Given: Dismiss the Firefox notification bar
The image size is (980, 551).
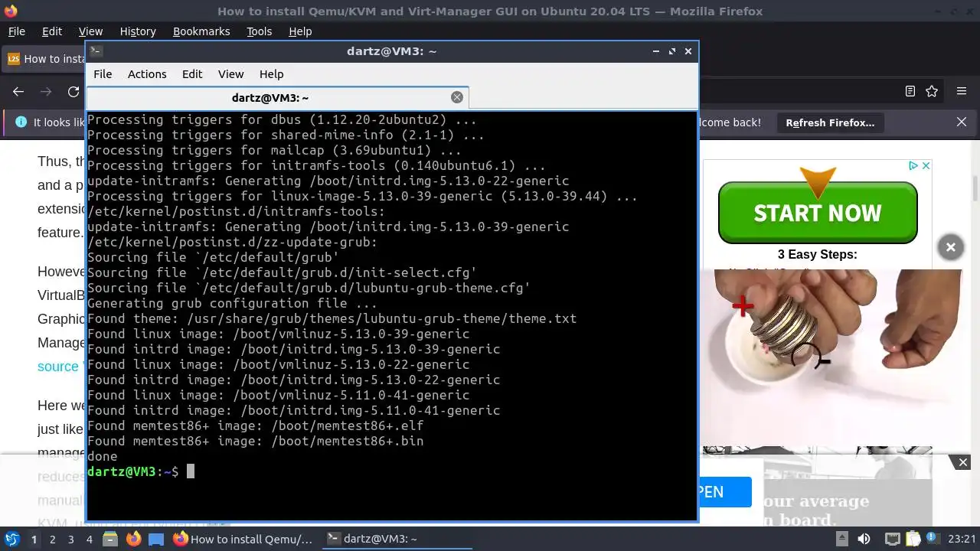Looking at the screenshot, I should (962, 122).
